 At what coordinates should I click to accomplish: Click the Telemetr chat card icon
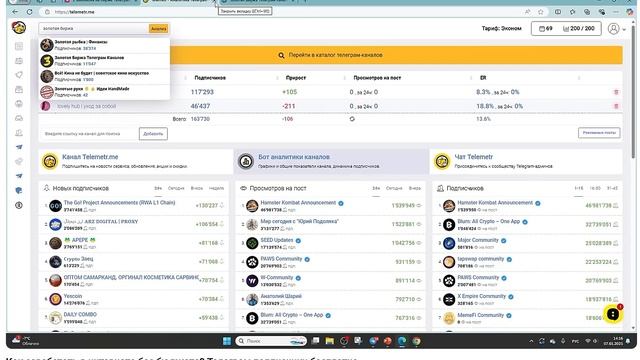tap(442, 161)
